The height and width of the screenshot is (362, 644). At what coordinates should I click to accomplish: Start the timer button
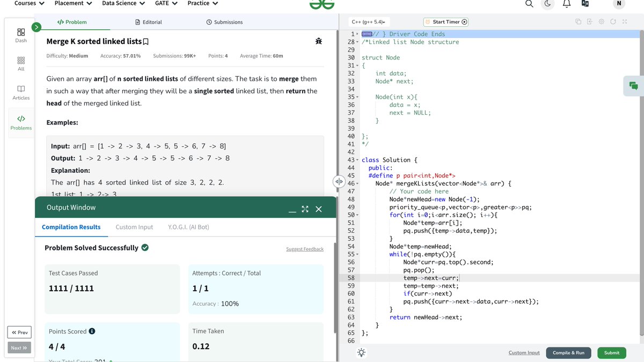(x=446, y=22)
